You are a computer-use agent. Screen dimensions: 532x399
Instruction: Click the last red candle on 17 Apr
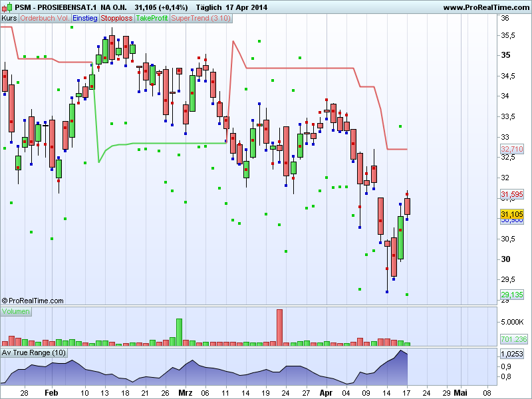(407, 206)
